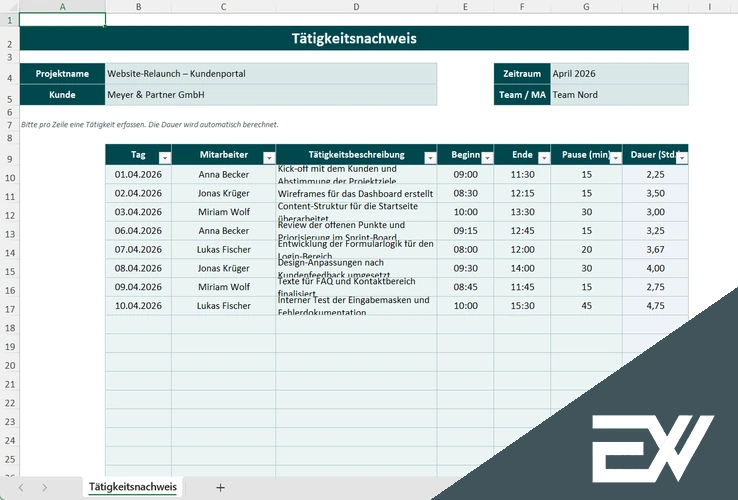This screenshot has width=738, height=500.
Task: Select Pause value 45
Action: tap(586, 306)
